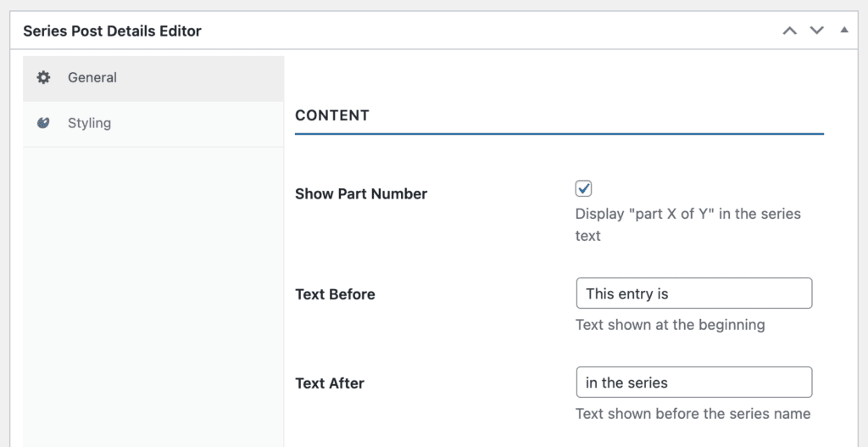Focus the Text After input box
The width and height of the screenshot is (868, 447).
[x=693, y=383]
